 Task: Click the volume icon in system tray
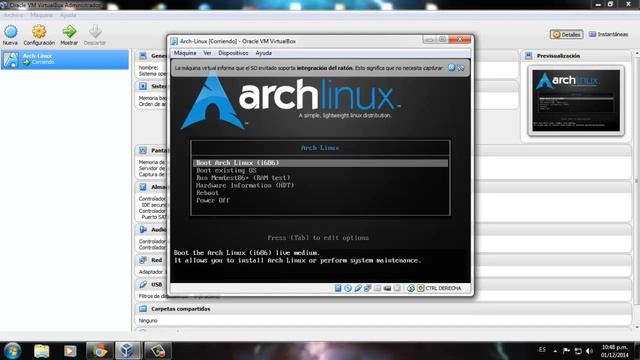589,351
